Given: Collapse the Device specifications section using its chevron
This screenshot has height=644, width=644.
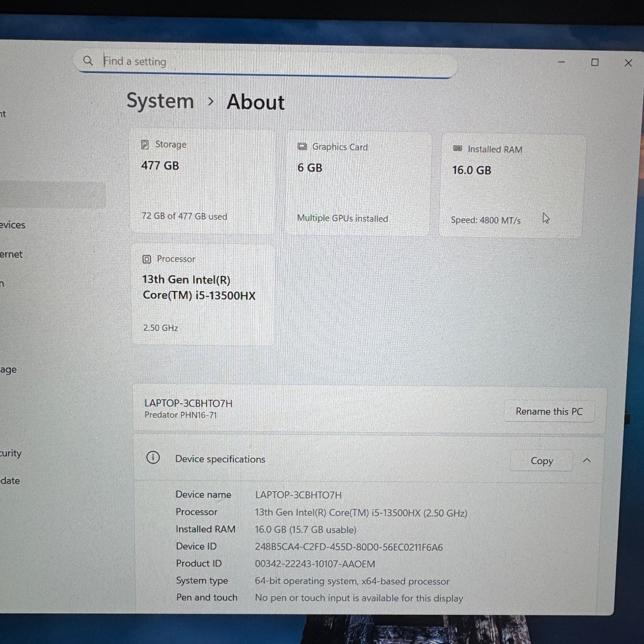Looking at the screenshot, I should [587, 461].
